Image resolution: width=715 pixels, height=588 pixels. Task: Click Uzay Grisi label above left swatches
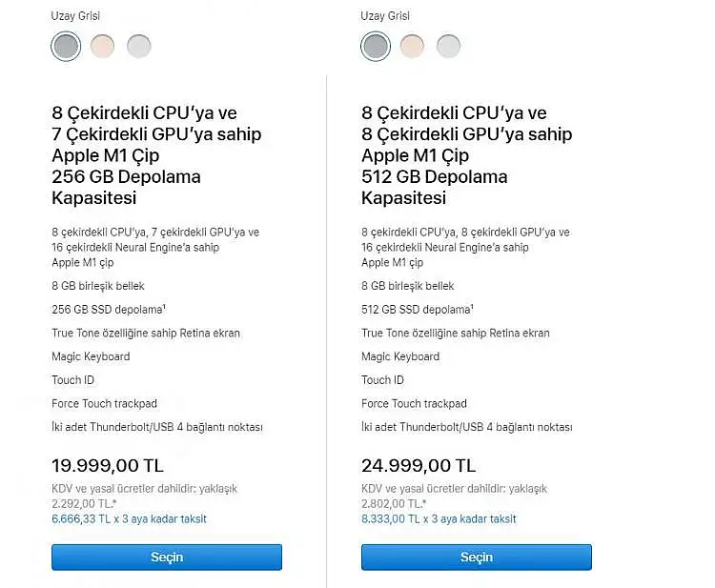(x=75, y=16)
